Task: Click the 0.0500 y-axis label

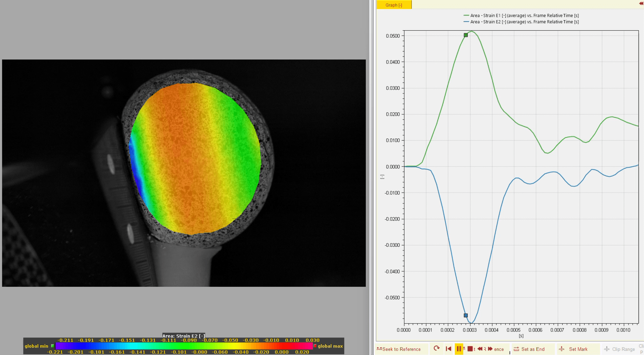Action: (393, 36)
